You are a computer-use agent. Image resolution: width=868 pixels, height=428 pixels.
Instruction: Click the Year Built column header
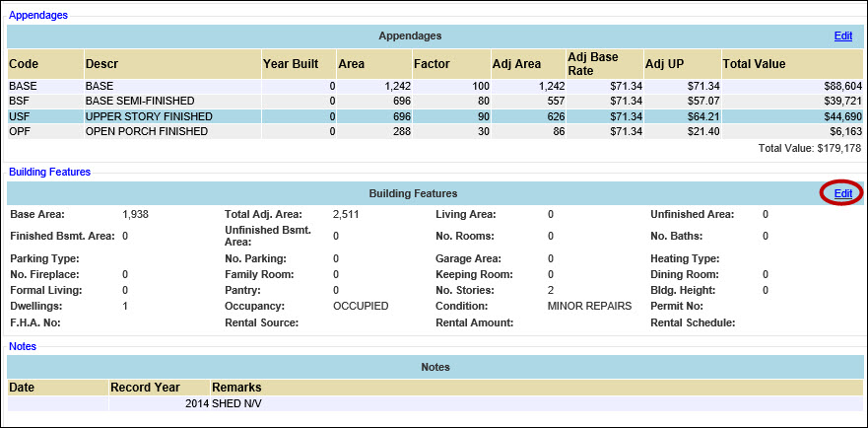point(291,64)
